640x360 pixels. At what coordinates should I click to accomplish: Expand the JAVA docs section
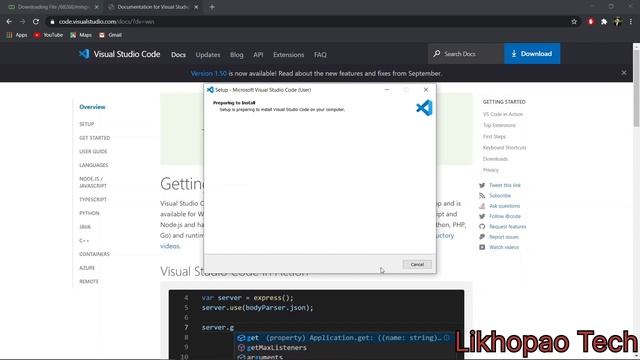tap(85, 227)
